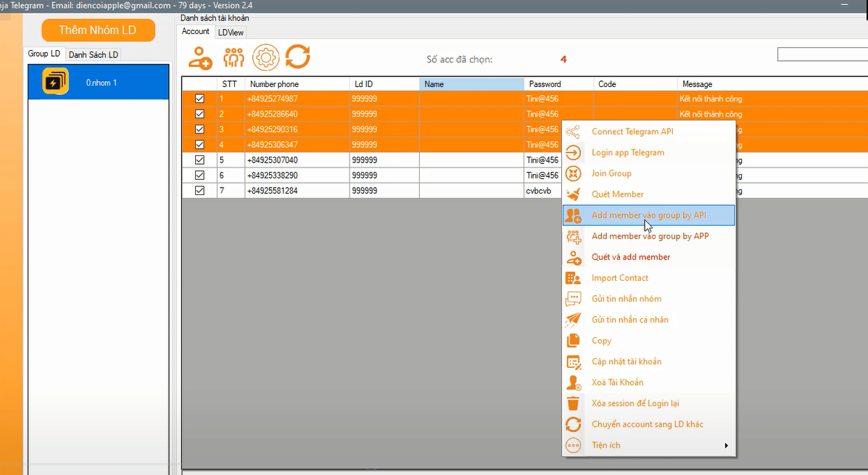The height and width of the screenshot is (475, 868).
Task: Sort by Number phone column header
Action: click(297, 84)
